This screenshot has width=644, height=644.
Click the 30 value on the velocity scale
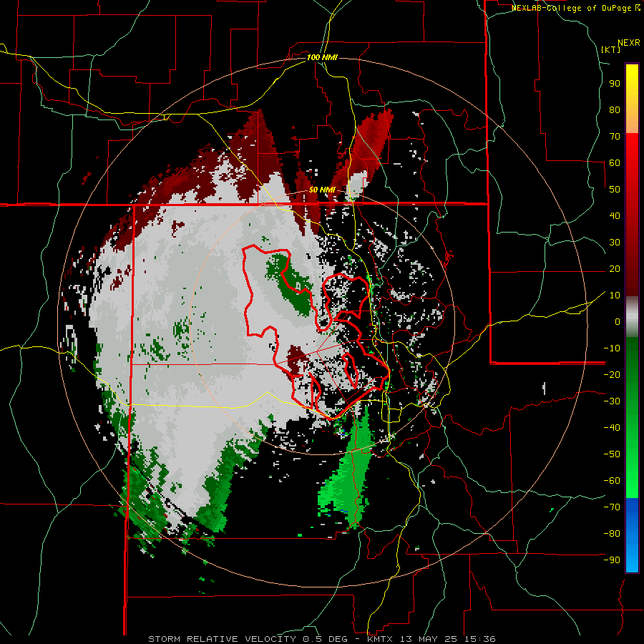(615, 243)
